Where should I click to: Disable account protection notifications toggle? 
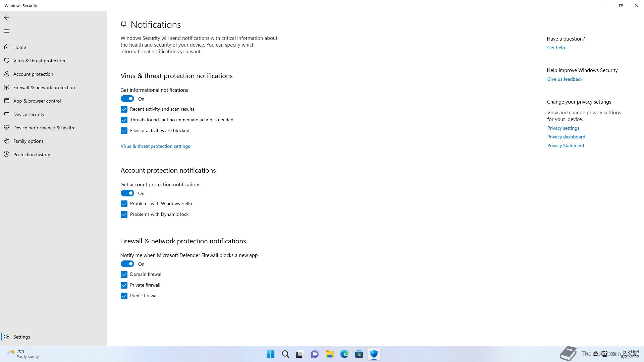[127, 193]
